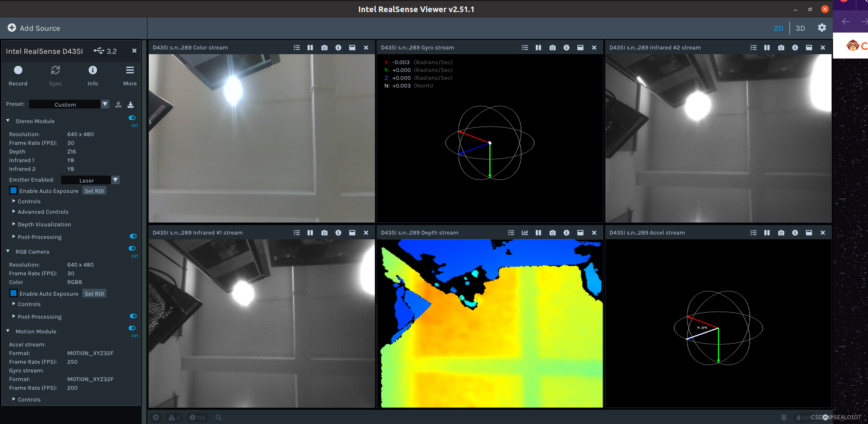Toggle Stereo Module Enable Auto Exposure checkbox
868x424 pixels.
[13, 190]
